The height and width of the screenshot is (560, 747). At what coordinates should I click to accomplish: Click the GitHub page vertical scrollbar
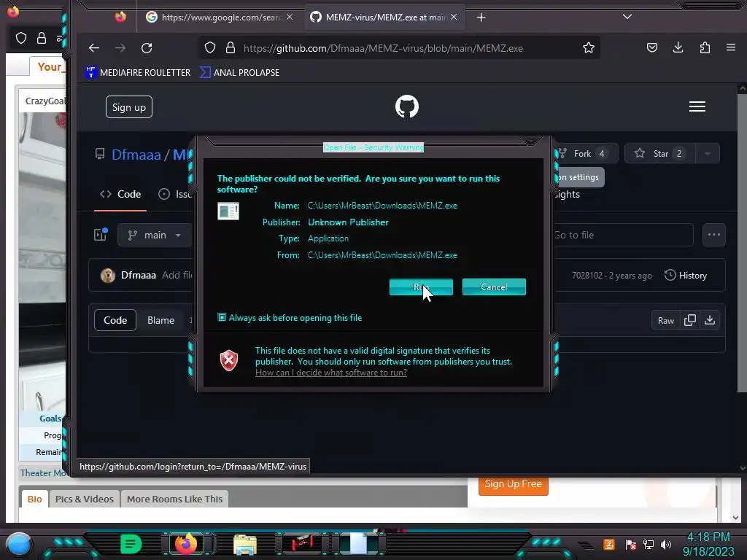click(x=742, y=242)
